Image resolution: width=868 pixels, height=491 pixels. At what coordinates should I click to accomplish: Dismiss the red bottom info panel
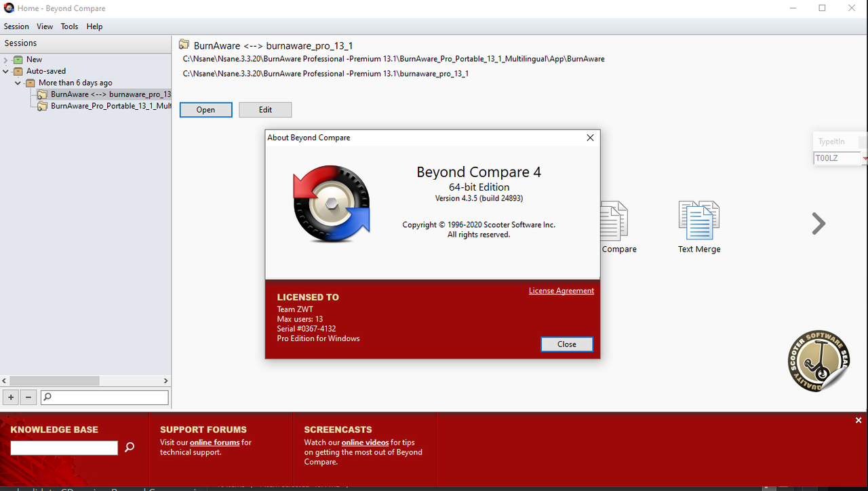(859, 420)
